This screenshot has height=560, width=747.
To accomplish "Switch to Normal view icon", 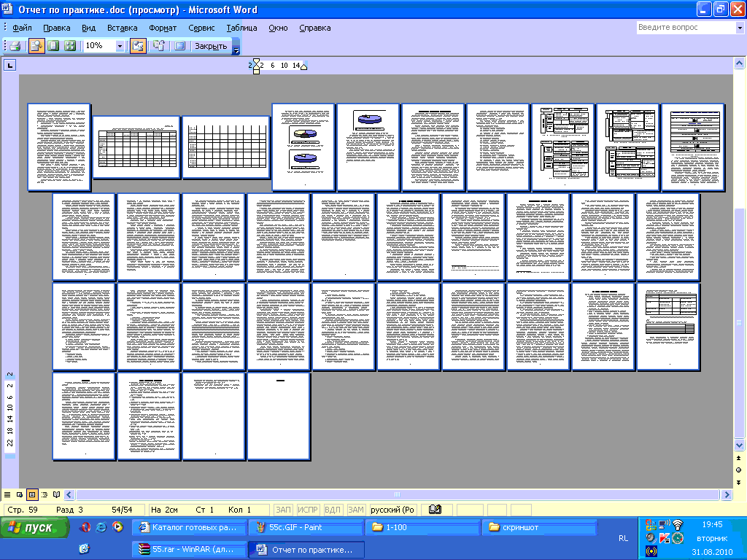I will pyautogui.click(x=7, y=494).
